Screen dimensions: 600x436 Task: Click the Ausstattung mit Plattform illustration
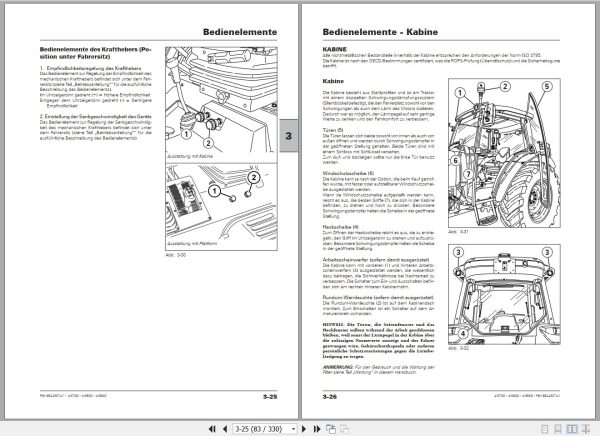[x=221, y=207]
